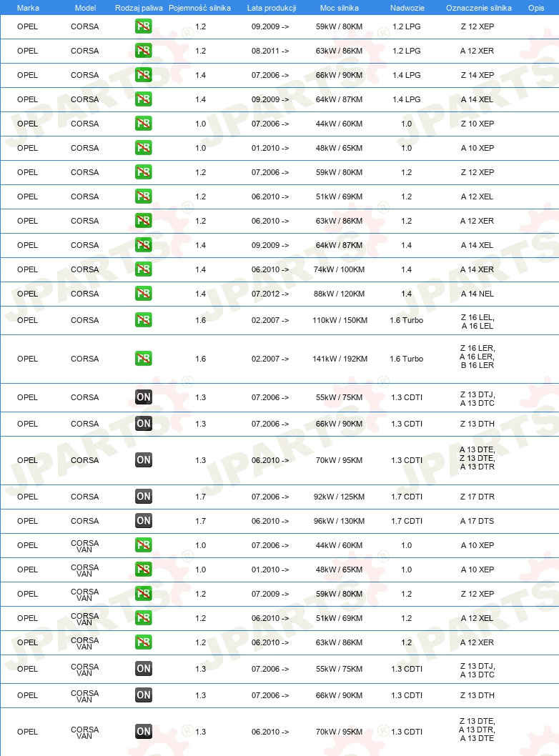Click the 'Lata produkcji' column header
Screen dimensions: 559x756
272,8
